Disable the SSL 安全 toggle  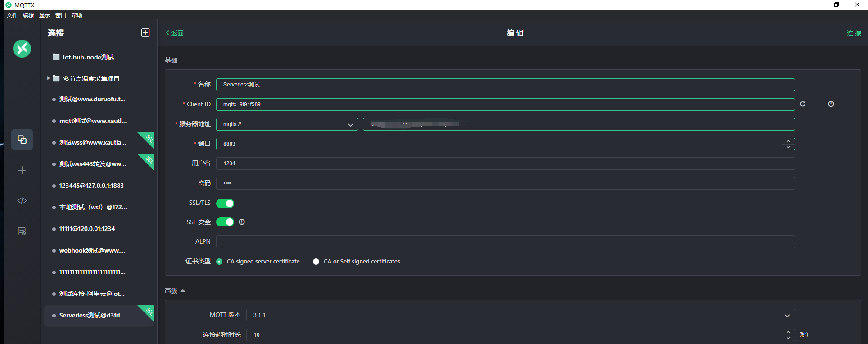pyautogui.click(x=225, y=222)
